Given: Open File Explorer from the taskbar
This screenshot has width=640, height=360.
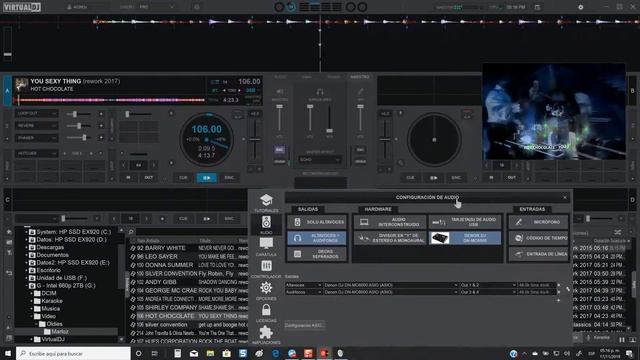Looking at the screenshot, I should [210, 353].
